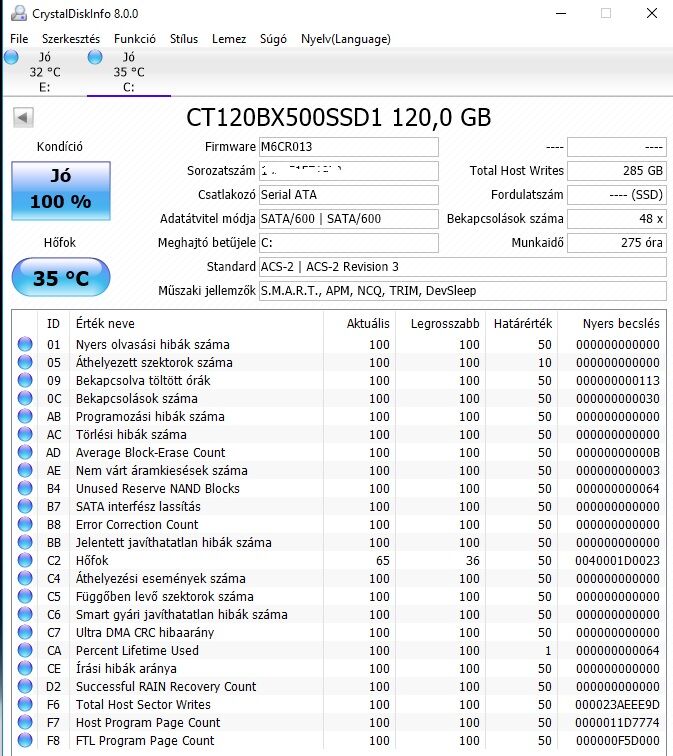Click status orb of attribute C4 row
Screen dimensions: 673x756
(x=25, y=578)
